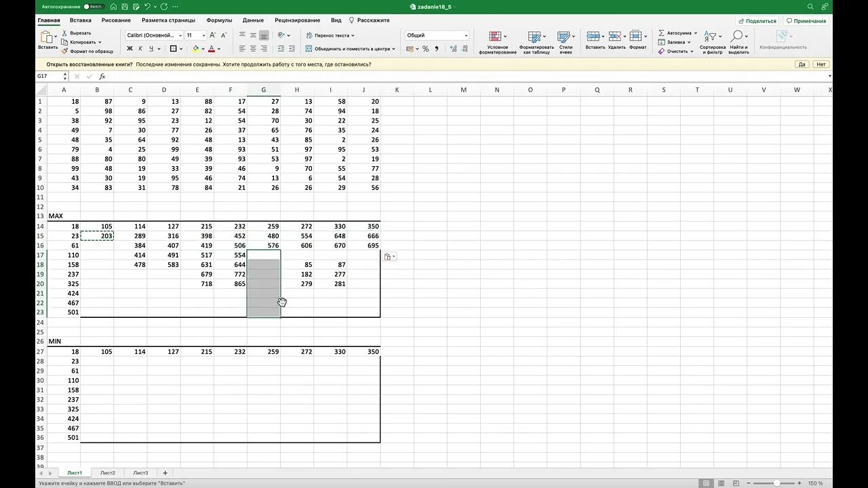Click the Поделиться share button
Screen dimensions: 868x488
tap(757, 21)
